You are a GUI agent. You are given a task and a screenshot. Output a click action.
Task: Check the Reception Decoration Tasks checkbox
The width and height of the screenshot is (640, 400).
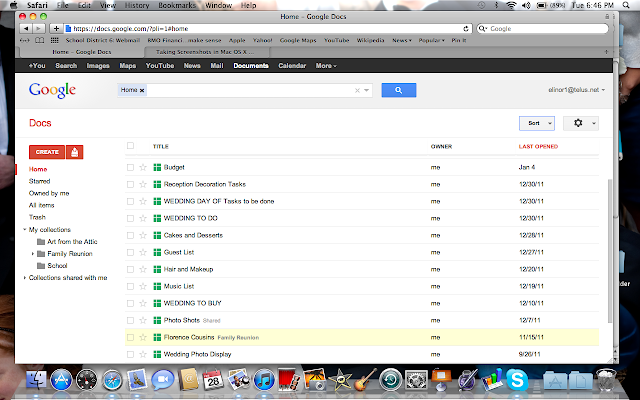pyautogui.click(x=130, y=184)
